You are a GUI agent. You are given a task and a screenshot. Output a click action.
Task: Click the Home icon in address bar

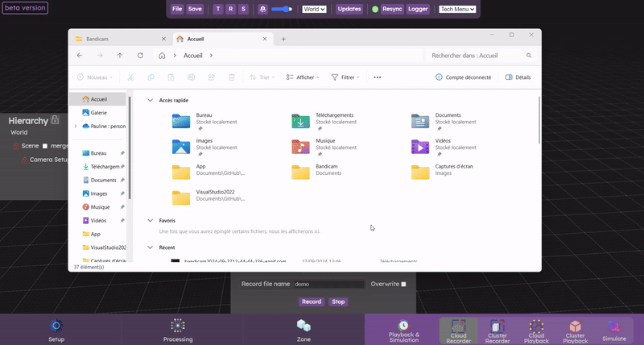[x=162, y=56]
